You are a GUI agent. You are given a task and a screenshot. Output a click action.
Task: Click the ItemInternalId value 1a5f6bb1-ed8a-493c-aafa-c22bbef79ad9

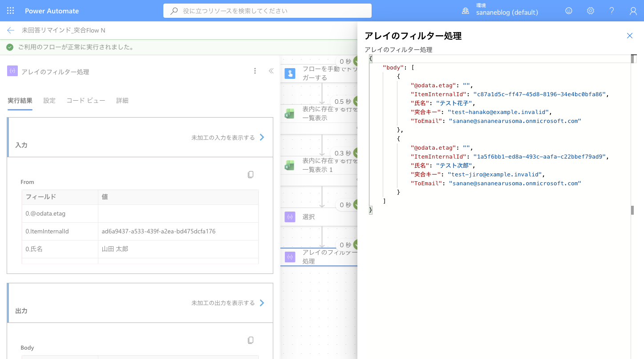540,157
